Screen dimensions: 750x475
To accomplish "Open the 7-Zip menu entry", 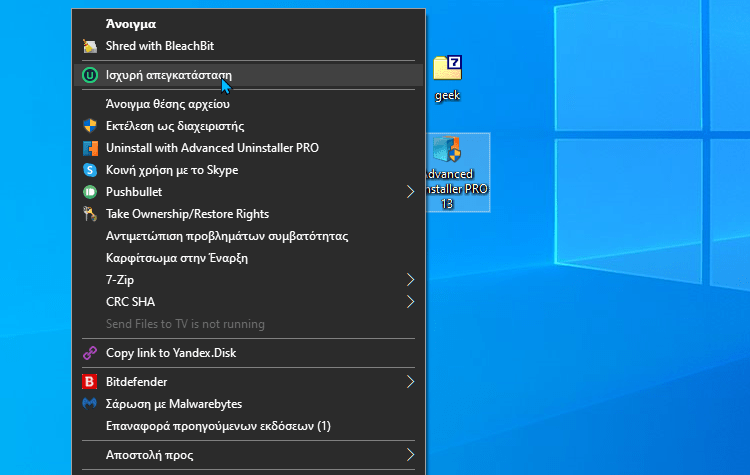I will 248,280.
